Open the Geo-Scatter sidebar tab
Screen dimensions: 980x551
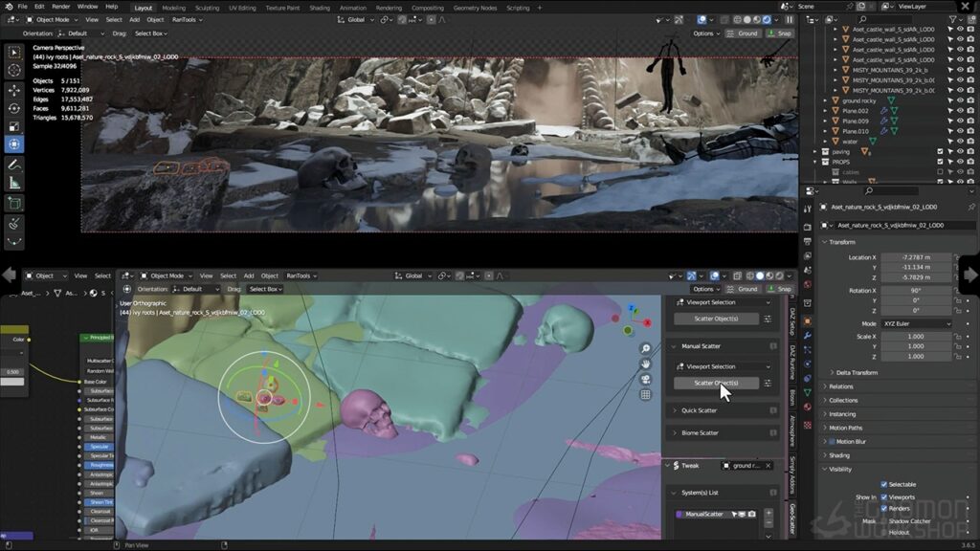tap(791, 518)
